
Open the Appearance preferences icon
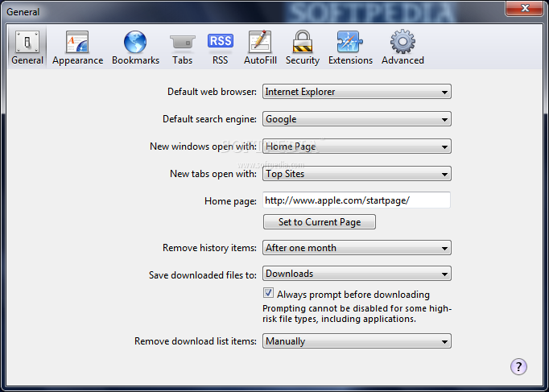(77, 42)
